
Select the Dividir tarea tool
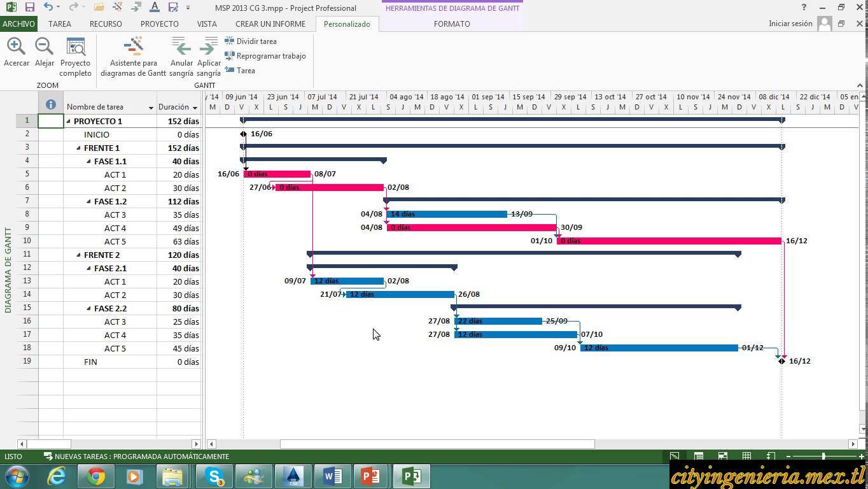pos(251,41)
